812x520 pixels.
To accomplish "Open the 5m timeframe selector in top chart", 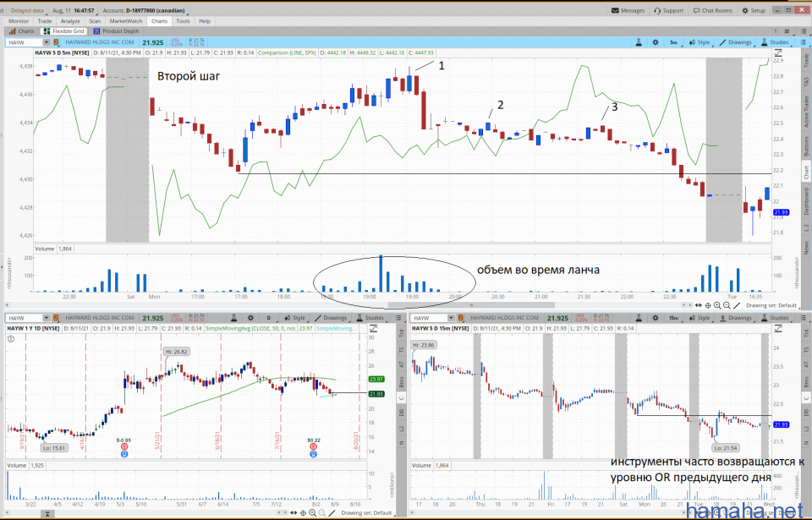I will [673, 42].
